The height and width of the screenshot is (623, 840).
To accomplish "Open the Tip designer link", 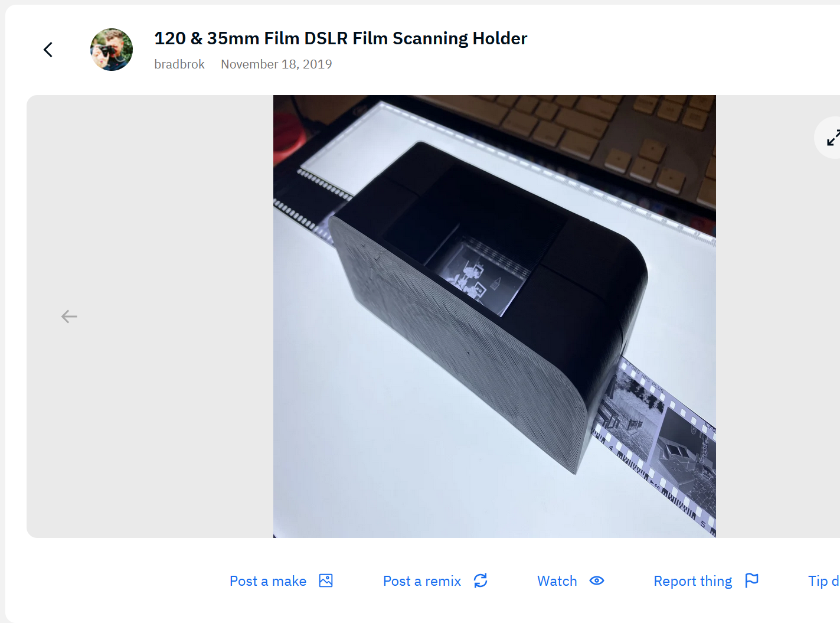I will [x=823, y=581].
